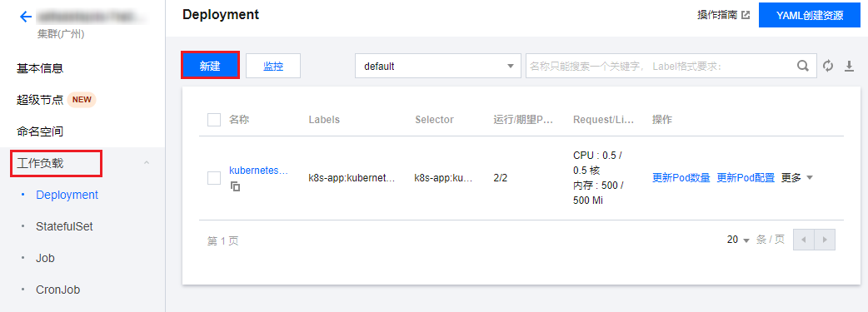Click the search magnifier icon
868x312 pixels.
[803, 66]
